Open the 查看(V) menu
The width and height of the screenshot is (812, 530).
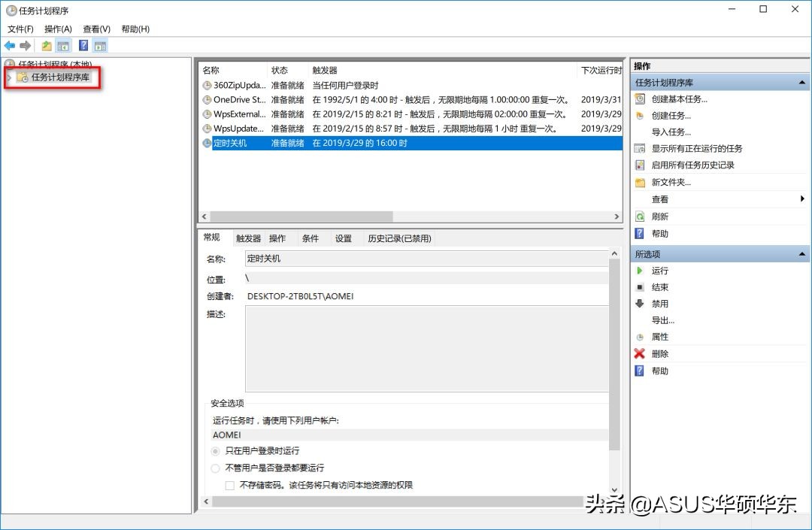point(97,29)
